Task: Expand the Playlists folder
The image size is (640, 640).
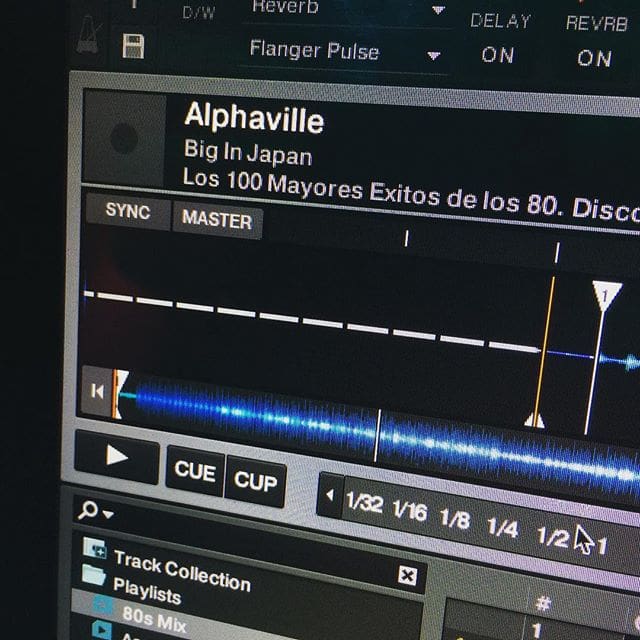Action: click(147, 591)
